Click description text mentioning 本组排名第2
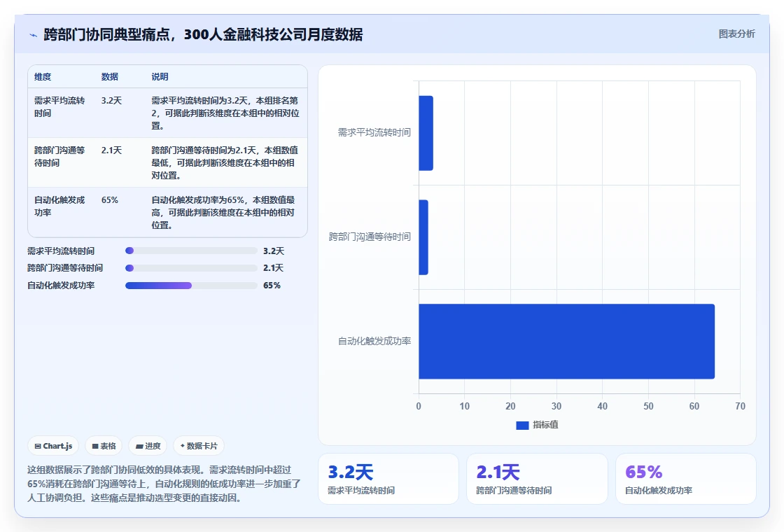 click(225, 113)
